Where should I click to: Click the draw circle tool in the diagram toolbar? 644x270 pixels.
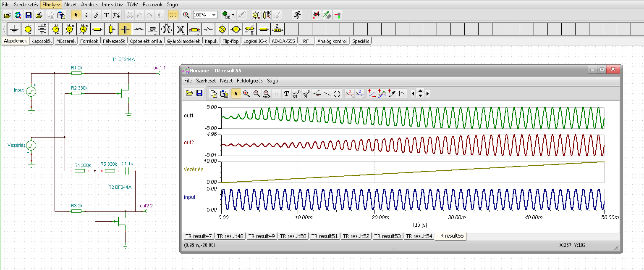(x=337, y=94)
